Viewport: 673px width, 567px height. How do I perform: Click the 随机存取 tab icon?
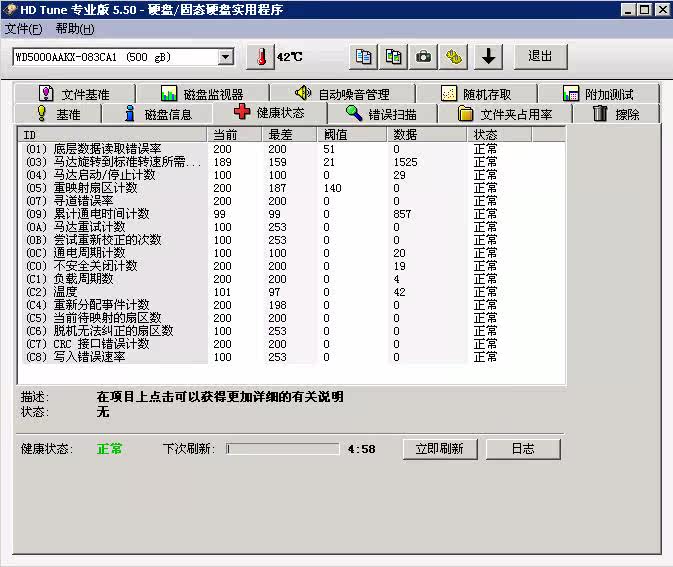449,93
